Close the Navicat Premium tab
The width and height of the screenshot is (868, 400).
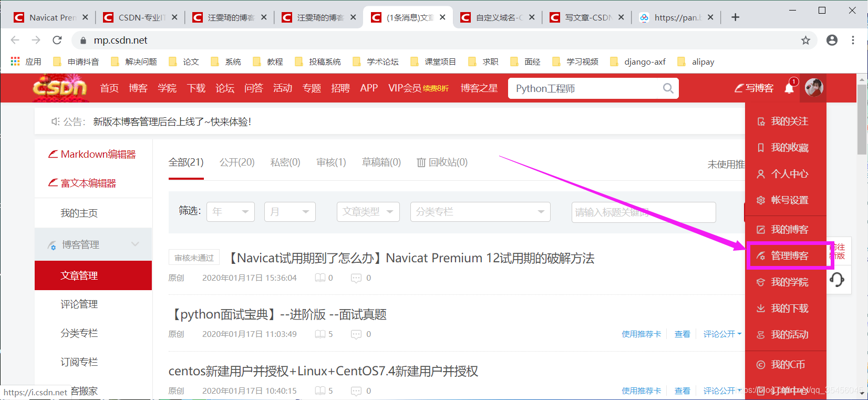click(85, 17)
